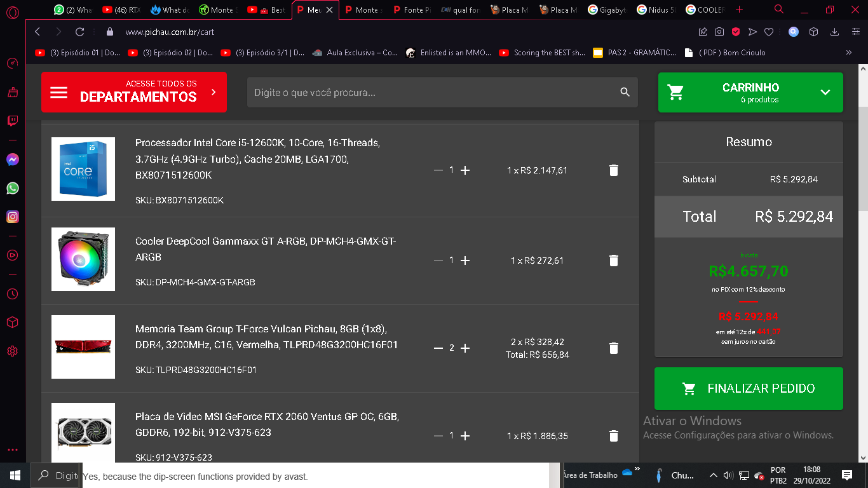868x488 pixels.
Task: Open Messenger in Opera sidebar
Action: (13, 159)
